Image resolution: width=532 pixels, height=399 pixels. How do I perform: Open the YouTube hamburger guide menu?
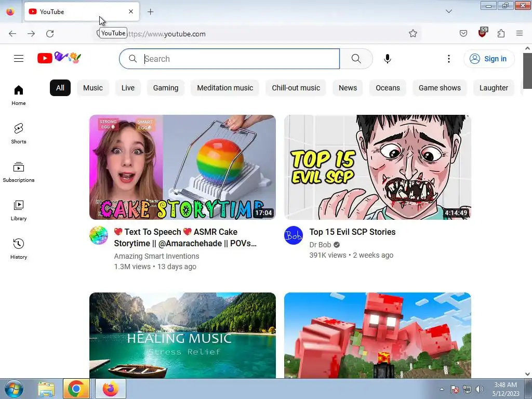[x=19, y=59]
